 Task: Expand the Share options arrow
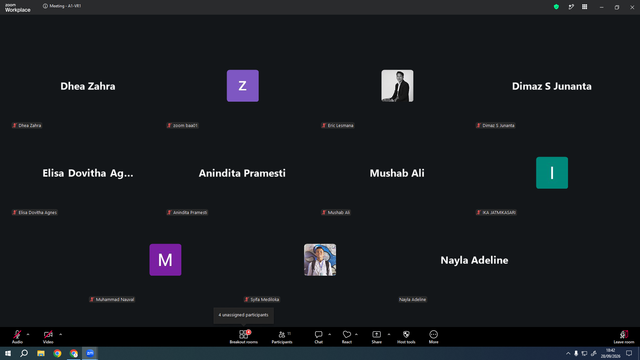[x=389, y=334]
